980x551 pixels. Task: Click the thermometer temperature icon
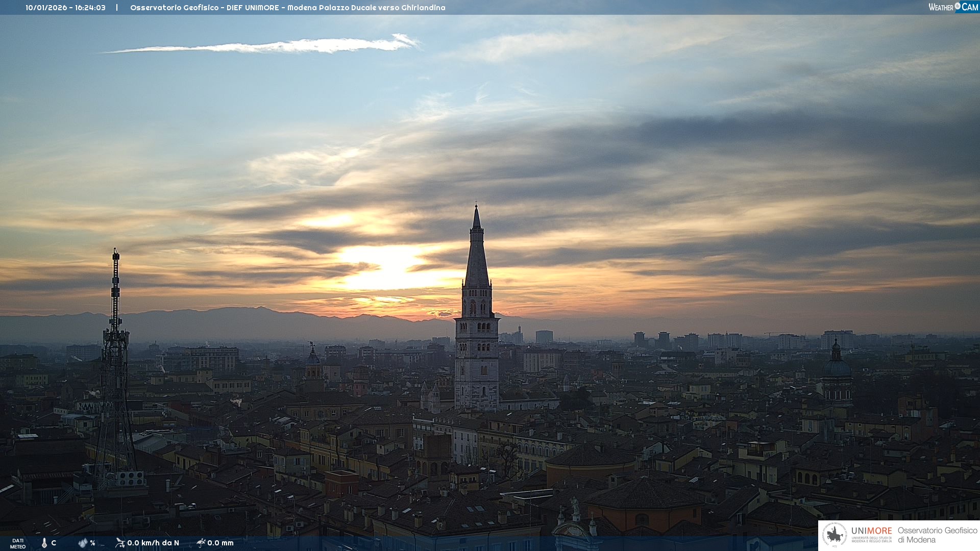point(44,543)
